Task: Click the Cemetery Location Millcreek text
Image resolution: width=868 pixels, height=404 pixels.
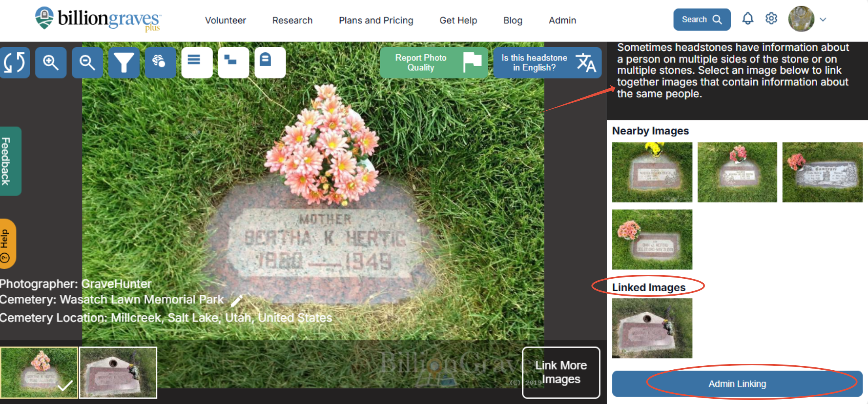Action: [166, 318]
